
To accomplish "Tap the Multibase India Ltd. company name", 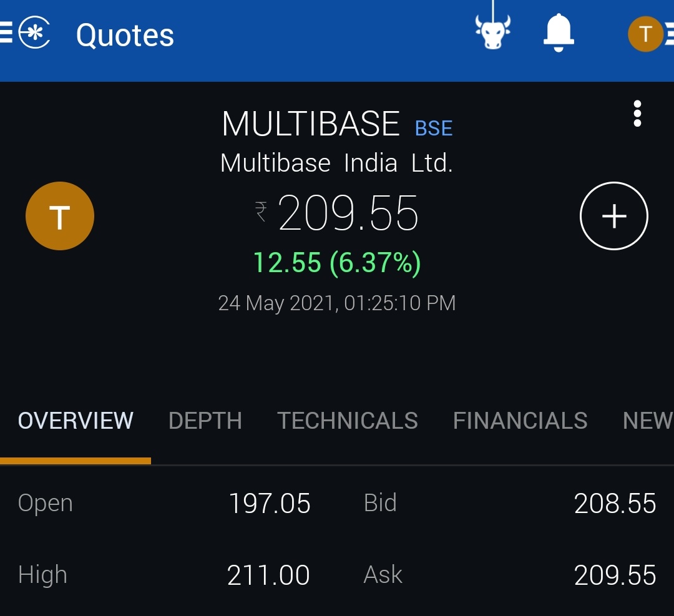I will (336, 163).
